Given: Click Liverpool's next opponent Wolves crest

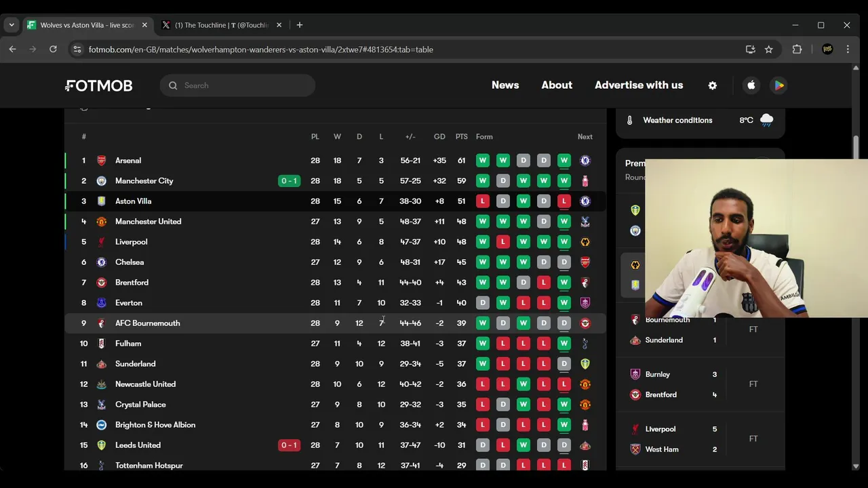Looking at the screenshot, I should (585, 242).
